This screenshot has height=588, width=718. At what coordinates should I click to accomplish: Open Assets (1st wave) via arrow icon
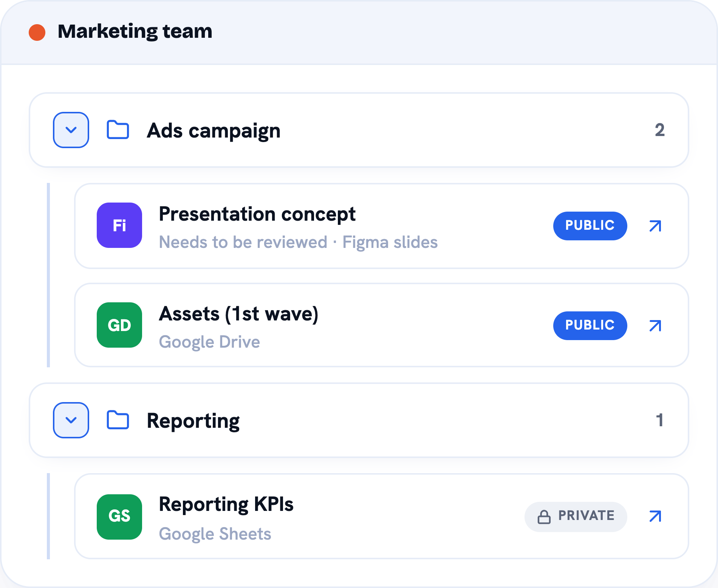pos(655,326)
